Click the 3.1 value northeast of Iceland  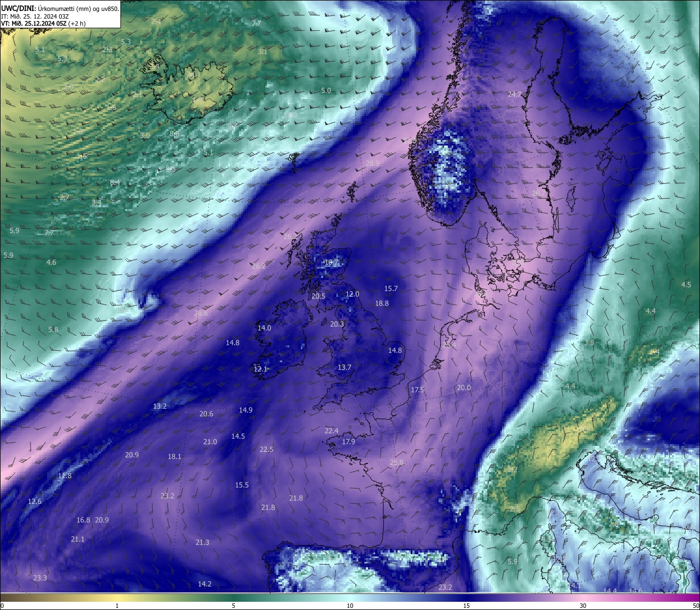[262, 51]
